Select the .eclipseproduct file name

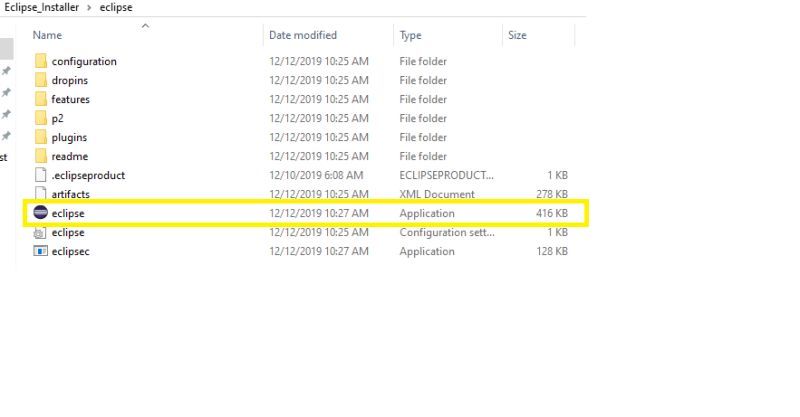click(88, 175)
